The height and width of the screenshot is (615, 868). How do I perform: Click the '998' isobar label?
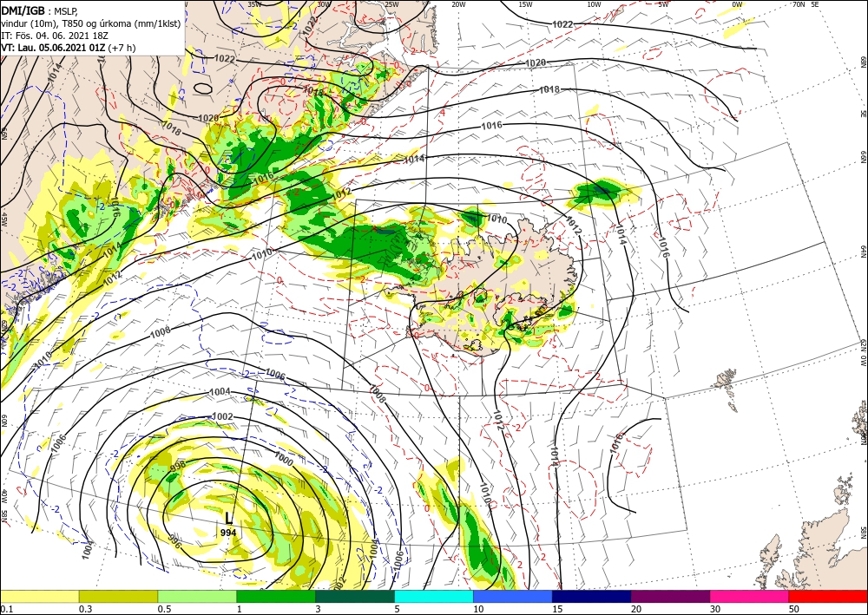click(x=178, y=466)
